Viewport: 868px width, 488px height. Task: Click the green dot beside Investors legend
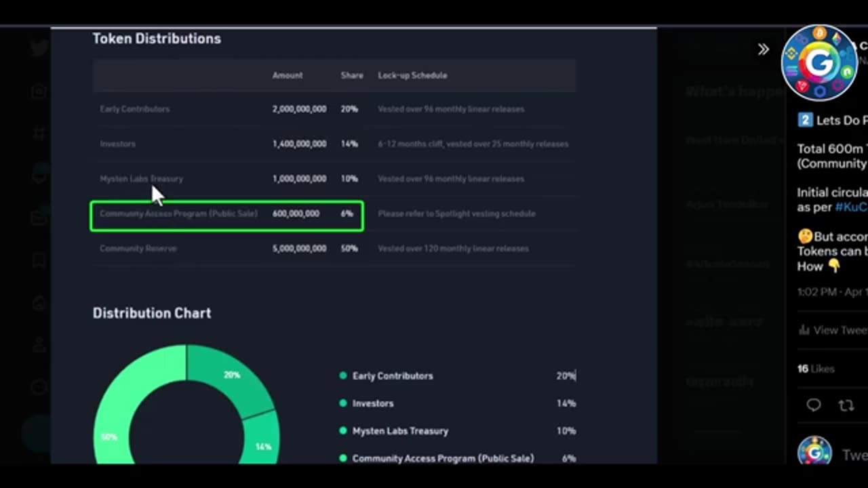click(x=343, y=403)
